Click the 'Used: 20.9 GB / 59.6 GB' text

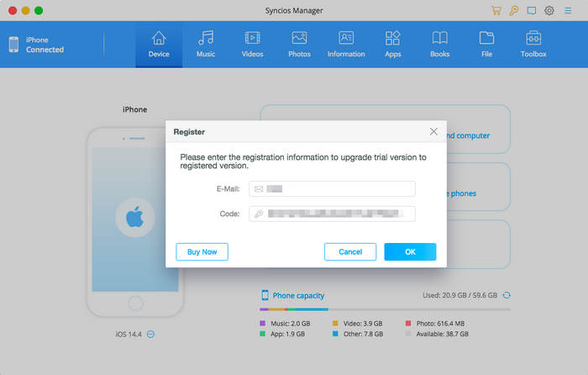click(x=459, y=295)
